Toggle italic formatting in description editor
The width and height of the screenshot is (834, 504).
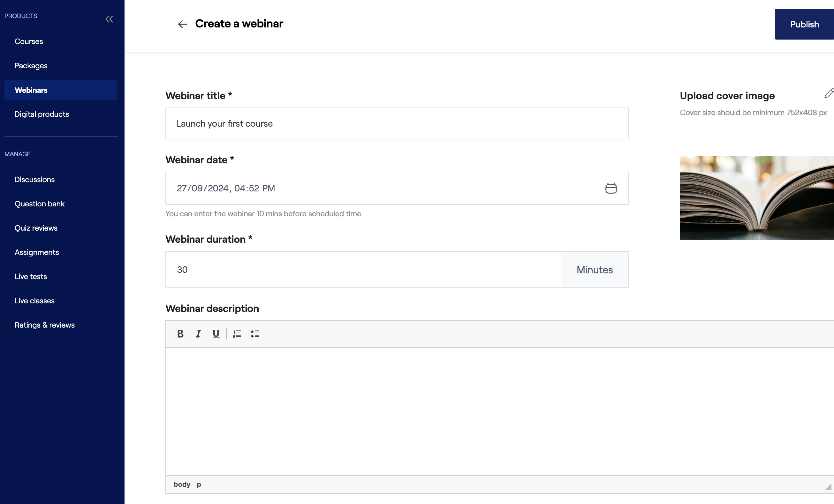[198, 334]
